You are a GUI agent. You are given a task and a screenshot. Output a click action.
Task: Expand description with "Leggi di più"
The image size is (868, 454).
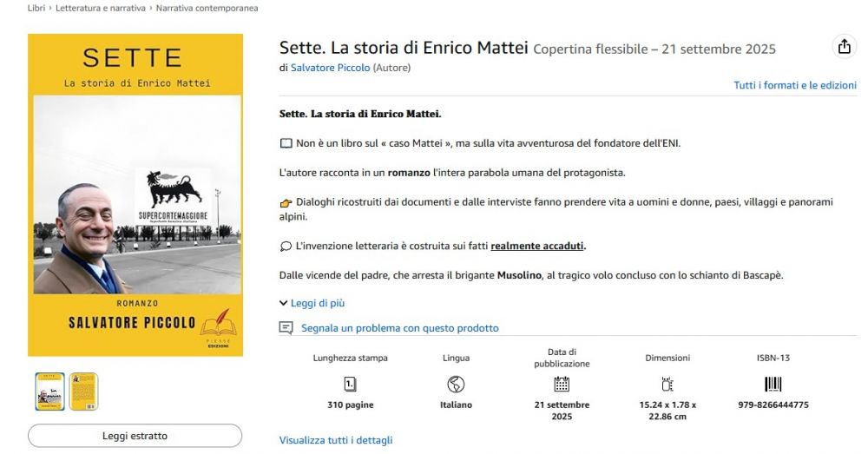[x=312, y=303]
